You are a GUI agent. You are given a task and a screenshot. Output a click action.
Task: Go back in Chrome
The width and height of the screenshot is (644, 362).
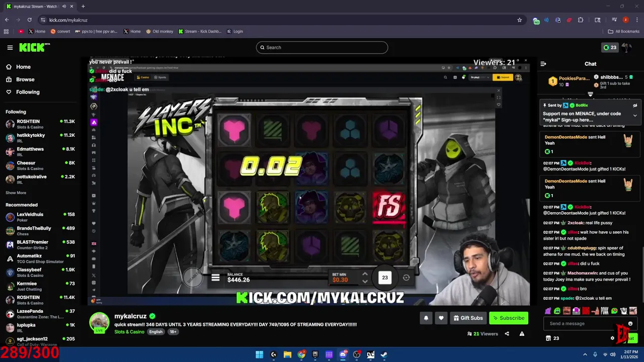7,20
